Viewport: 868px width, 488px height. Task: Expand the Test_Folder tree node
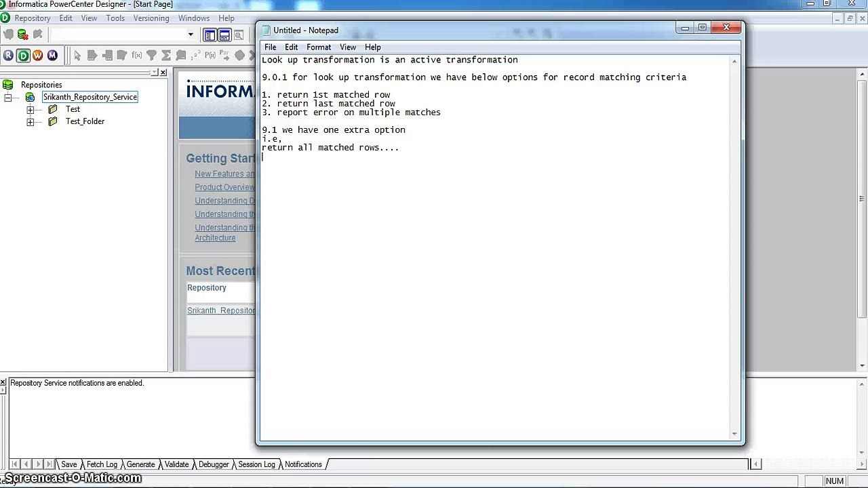30,121
